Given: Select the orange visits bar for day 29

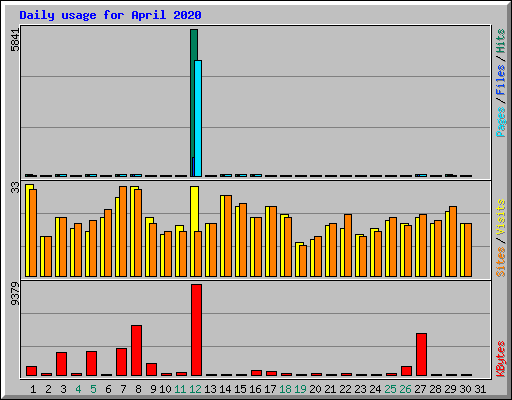Looking at the screenshot, I should 453,241.
